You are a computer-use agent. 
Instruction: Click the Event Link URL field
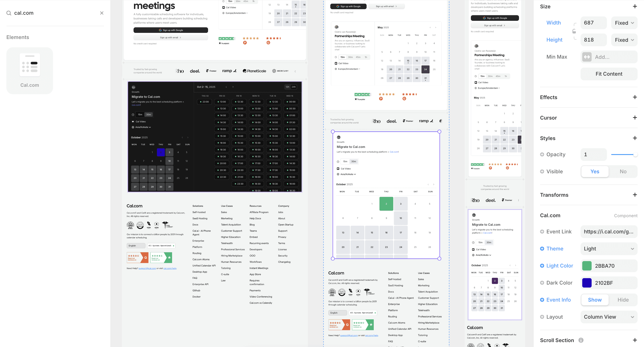click(609, 232)
